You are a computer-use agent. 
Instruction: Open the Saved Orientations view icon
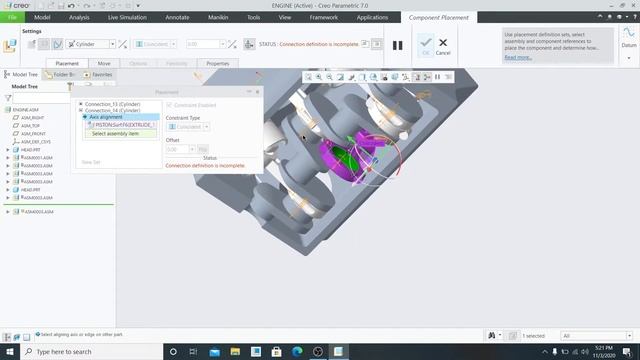coord(373,77)
